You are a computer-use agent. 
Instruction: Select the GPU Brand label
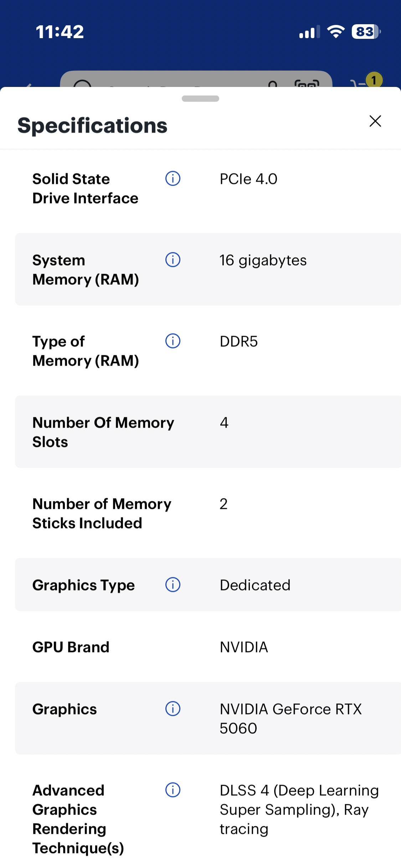point(71,647)
